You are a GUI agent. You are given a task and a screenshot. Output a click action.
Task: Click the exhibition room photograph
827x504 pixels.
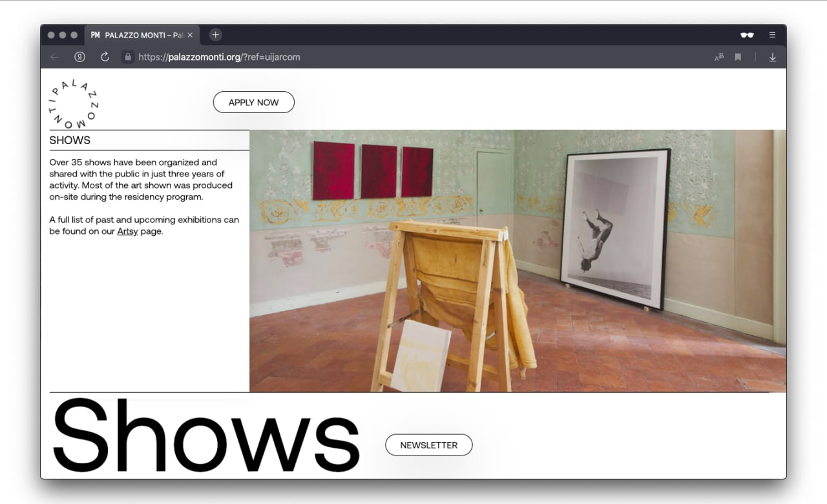pyautogui.click(x=518, y=261)
